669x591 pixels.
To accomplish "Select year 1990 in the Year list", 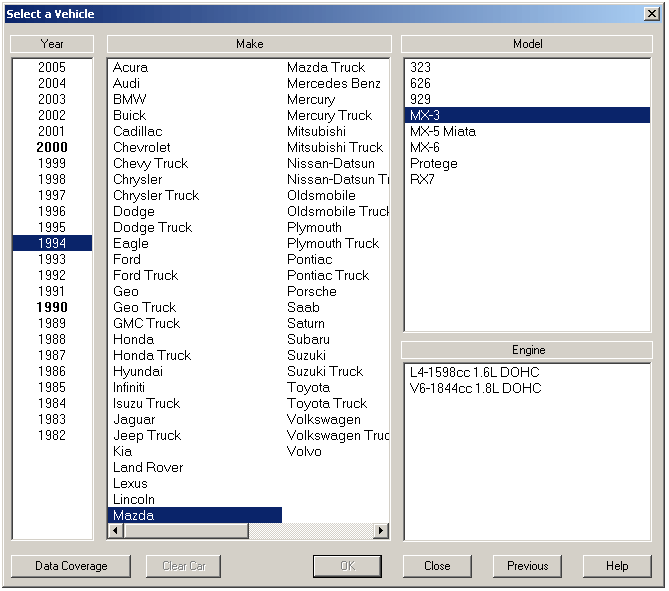I will point(52,307).
